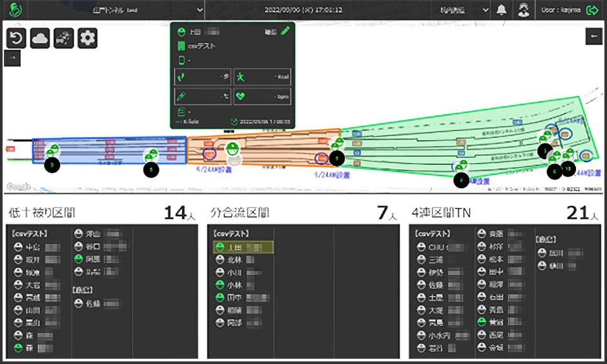Click the green pencil edit icon in popup

coord(285,31)
